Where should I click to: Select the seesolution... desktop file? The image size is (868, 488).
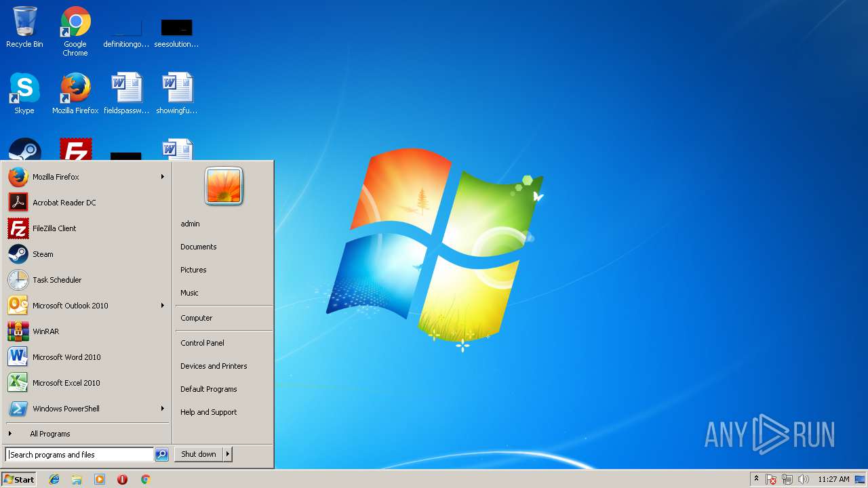176,33
